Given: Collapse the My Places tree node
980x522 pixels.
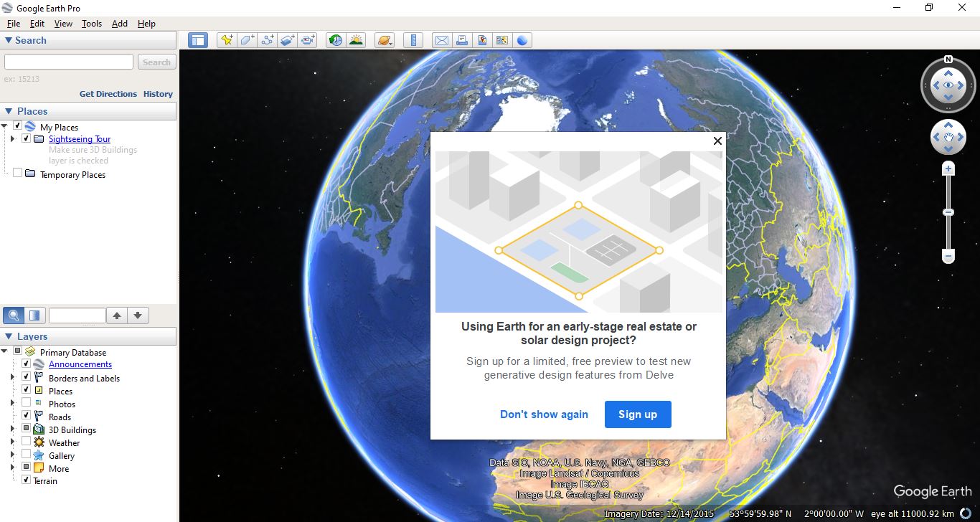Looking at the screenshot, I should [x=5, y=127].
